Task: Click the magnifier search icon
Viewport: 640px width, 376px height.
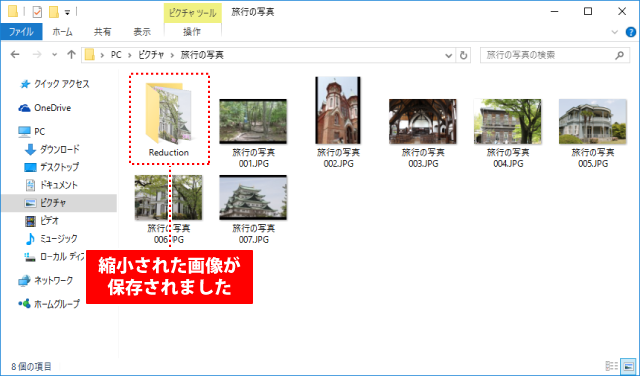Action: 620,55
